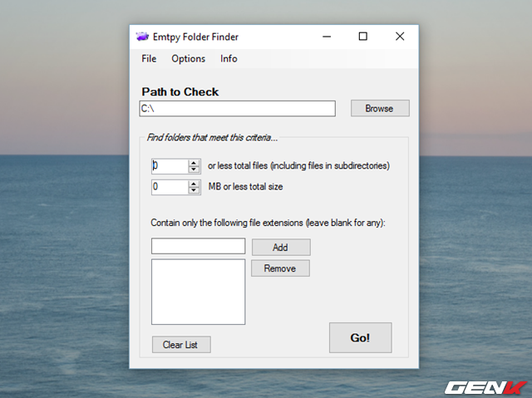The height and width of the screenshot is (398, 532).
Task: Maximize the Emtpy Folder Finder window
Action: coord(362,37)
